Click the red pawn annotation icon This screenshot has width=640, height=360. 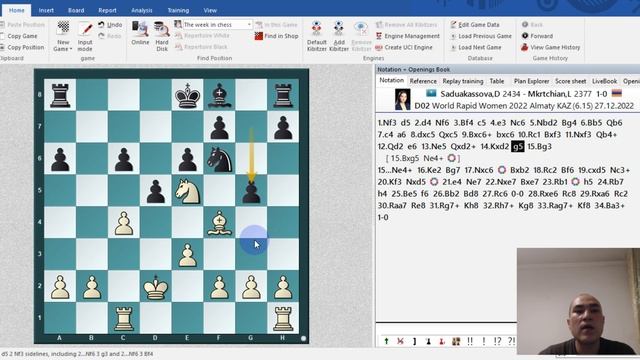click(442, 341)
